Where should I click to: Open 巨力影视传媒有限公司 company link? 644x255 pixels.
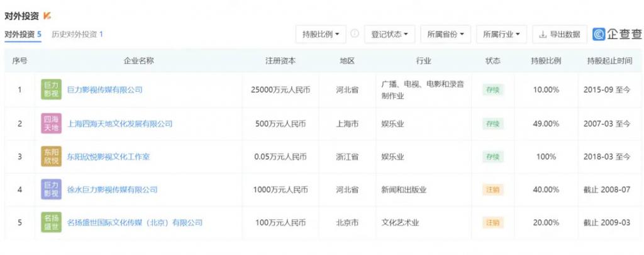[104, 90]
